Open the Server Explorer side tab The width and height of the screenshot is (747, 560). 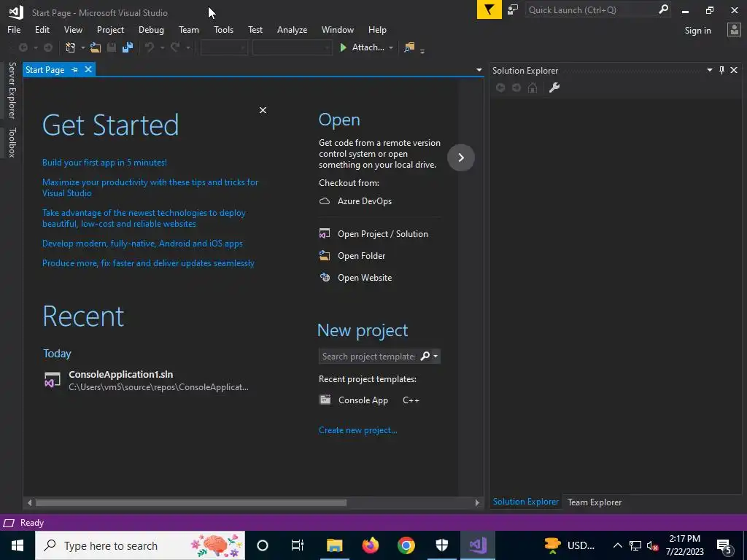click(12, 90)
